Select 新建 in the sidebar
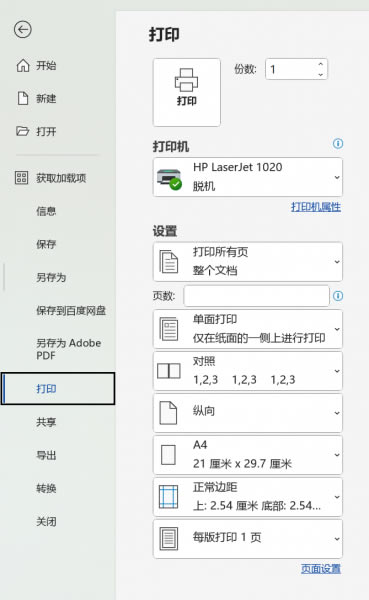The image size is (369, 600). tap(46, 98)
